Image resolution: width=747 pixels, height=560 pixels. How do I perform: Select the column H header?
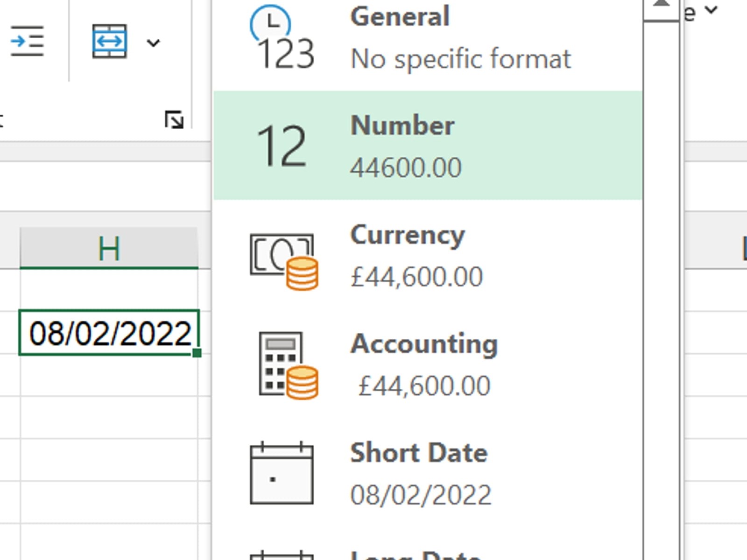(109, 248)
